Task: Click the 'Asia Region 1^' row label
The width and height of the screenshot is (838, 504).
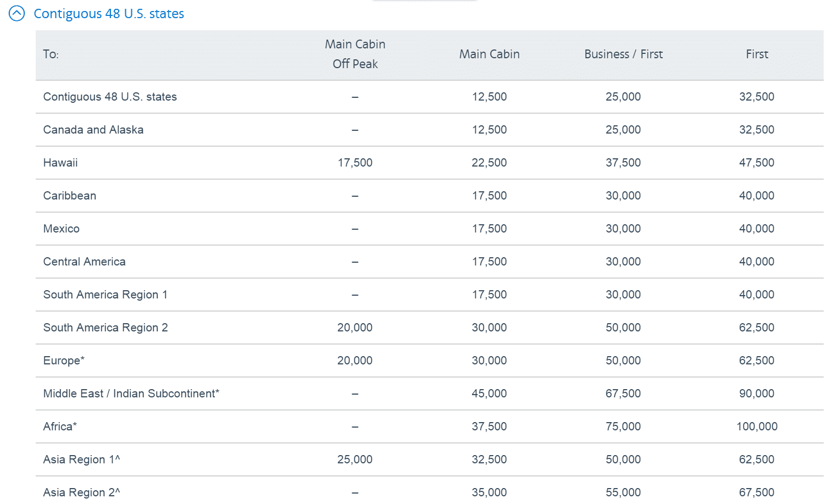Action: 81,459
